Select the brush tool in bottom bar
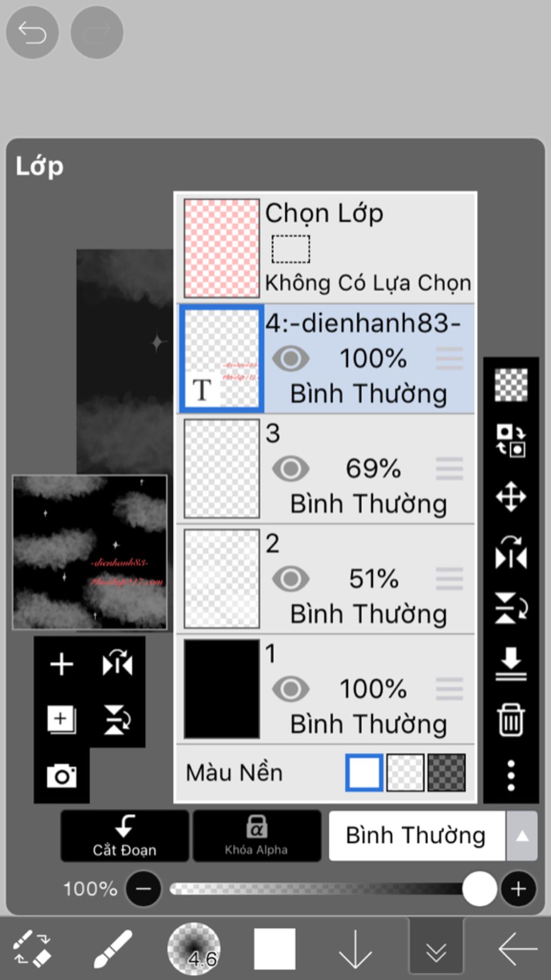The height and width of the screenshot is (980, 551). pyautogui.click(x=113, y=949)
